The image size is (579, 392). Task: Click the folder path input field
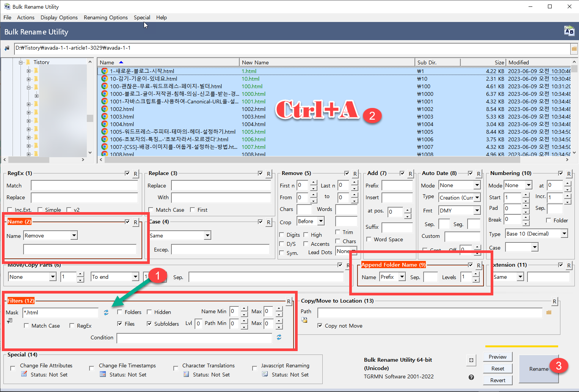point(292,49)
